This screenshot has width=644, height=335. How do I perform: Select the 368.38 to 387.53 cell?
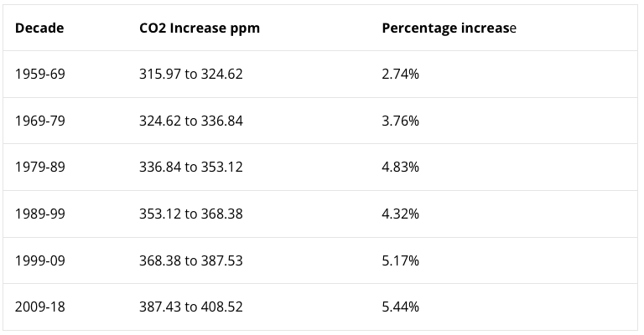click(191, 260)
